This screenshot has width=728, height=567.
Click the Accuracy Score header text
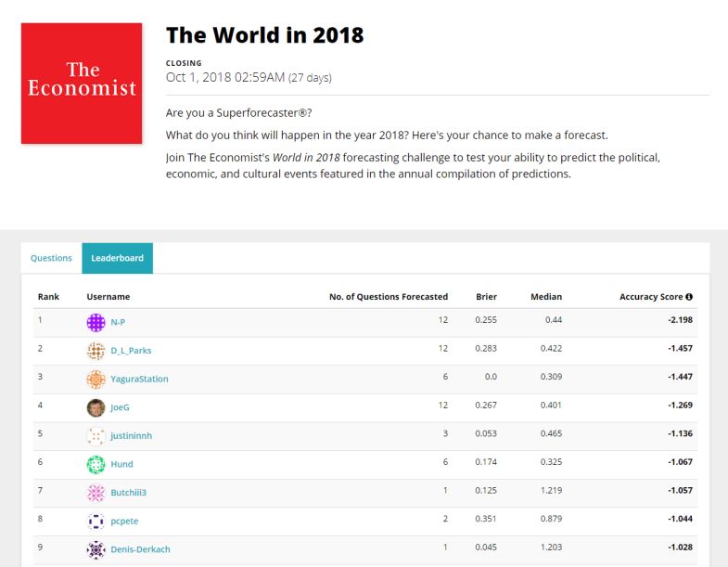tap(651, 297)
